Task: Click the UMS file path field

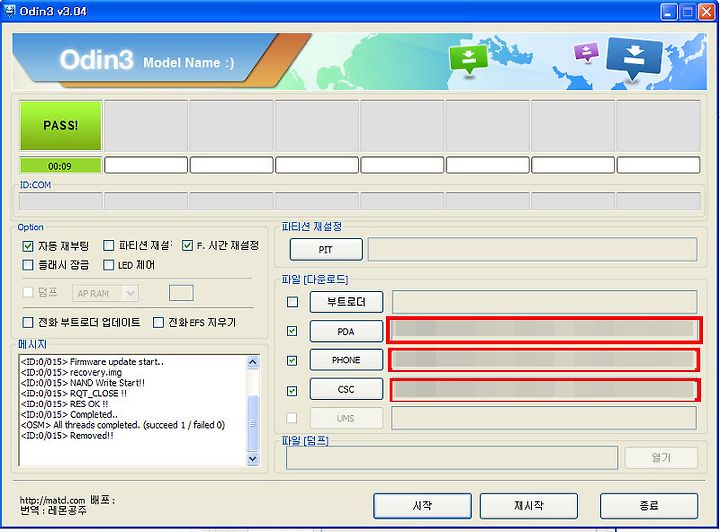Action: 544,418
